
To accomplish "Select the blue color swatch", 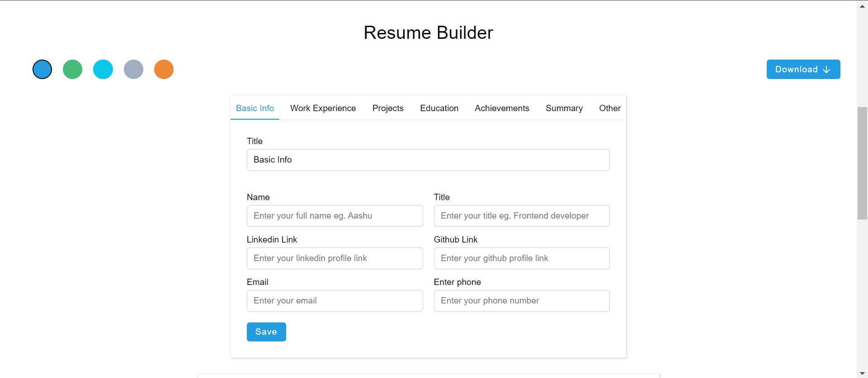I will [x=42, y=70].
